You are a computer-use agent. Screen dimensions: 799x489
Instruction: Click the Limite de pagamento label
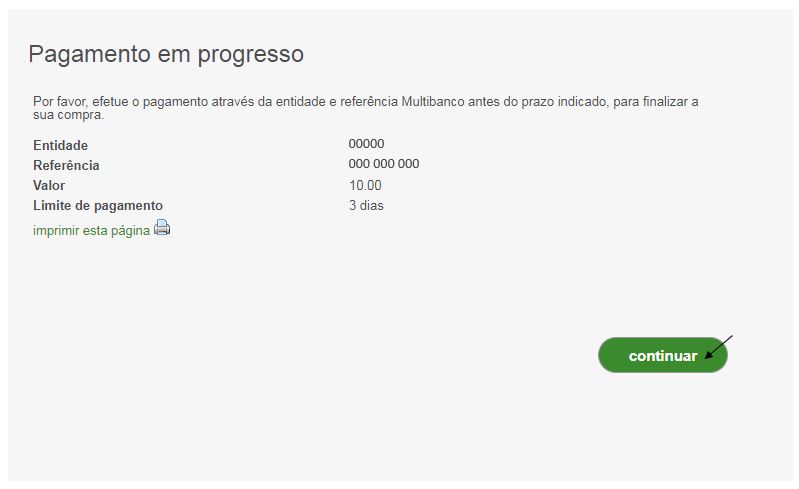98,206
